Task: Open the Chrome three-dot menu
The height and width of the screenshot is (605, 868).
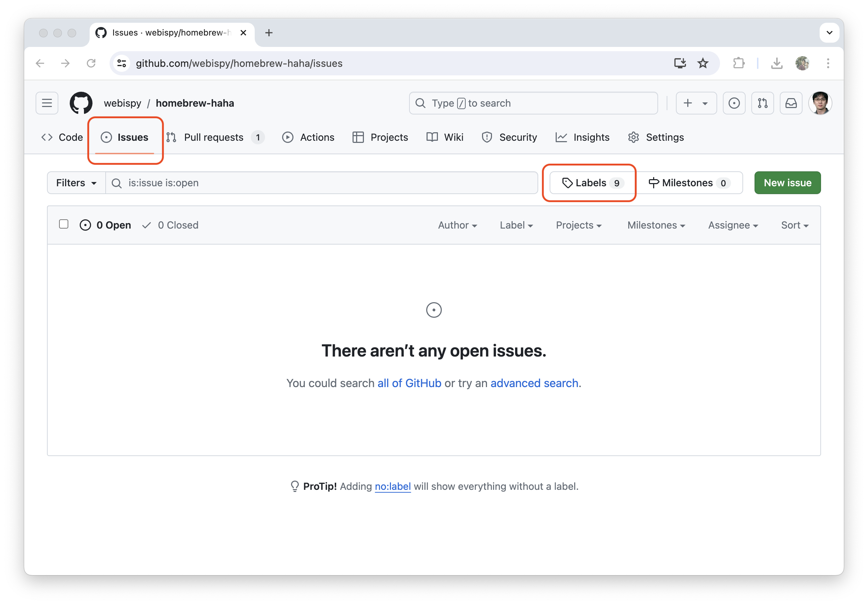Action: click(x=828, y=63)
